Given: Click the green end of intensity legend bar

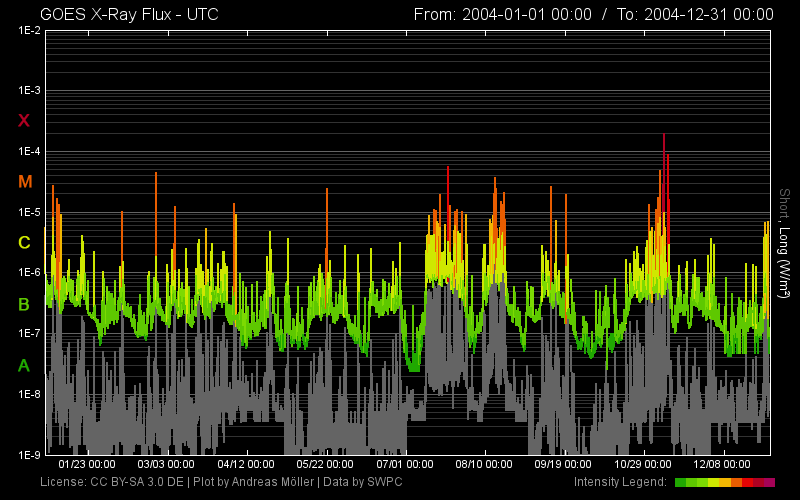Looking at the screenshot, I should 682,482.
